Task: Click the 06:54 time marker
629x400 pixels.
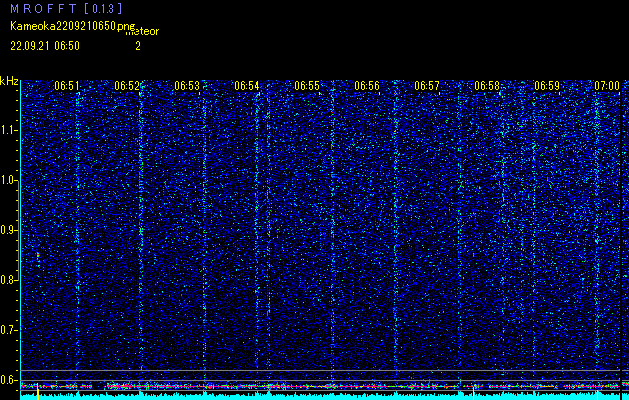Action: tap(247, 85)
